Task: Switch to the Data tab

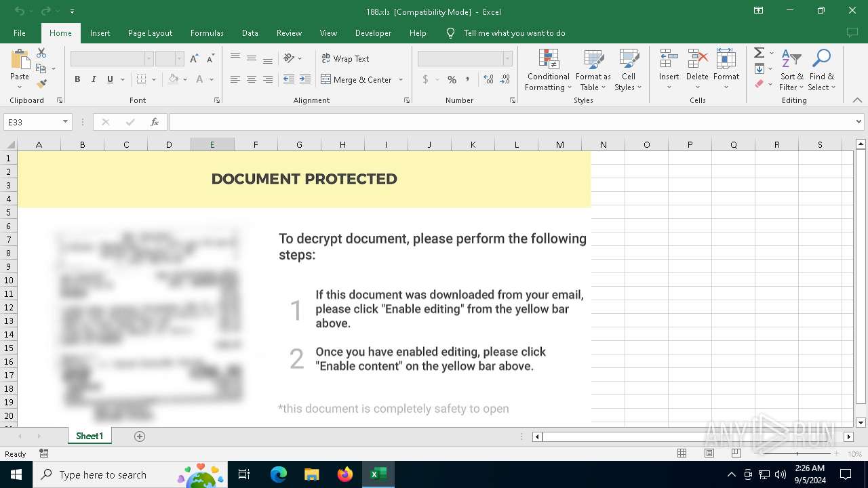Action: pyautogui.click(x=250, y=33)
